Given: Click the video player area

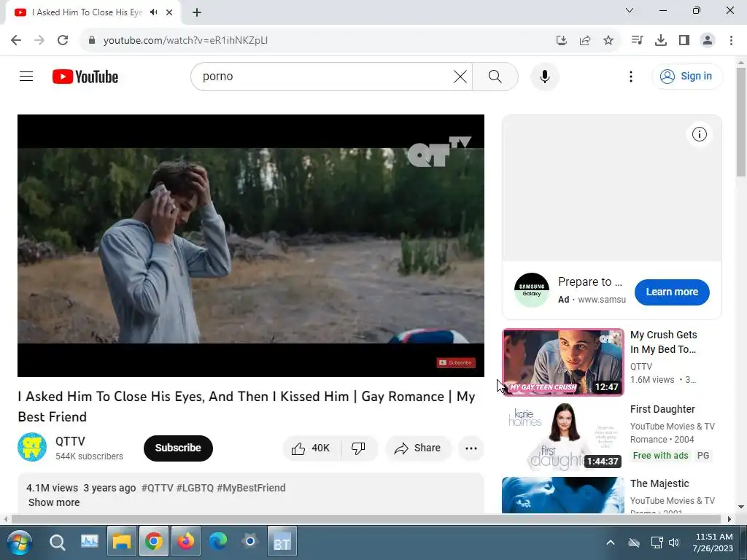Looking at the screenshot, I should click(251, 245).
